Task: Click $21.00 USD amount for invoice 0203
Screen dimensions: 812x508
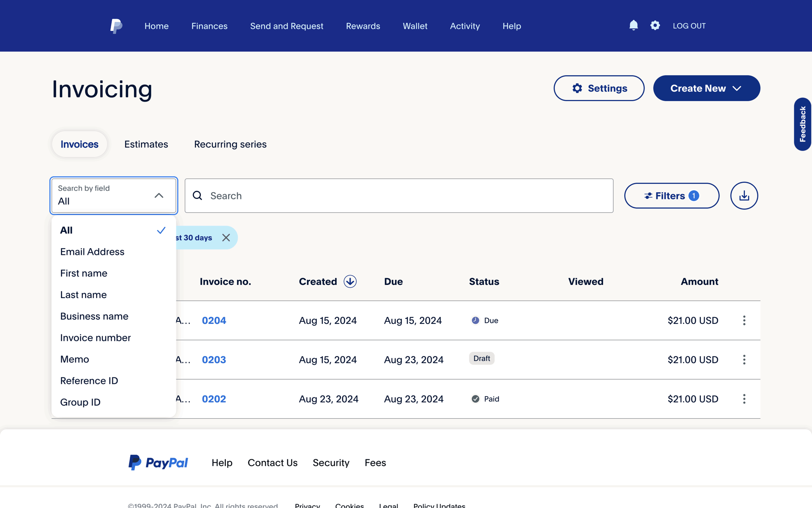Action: coord(693,359)
